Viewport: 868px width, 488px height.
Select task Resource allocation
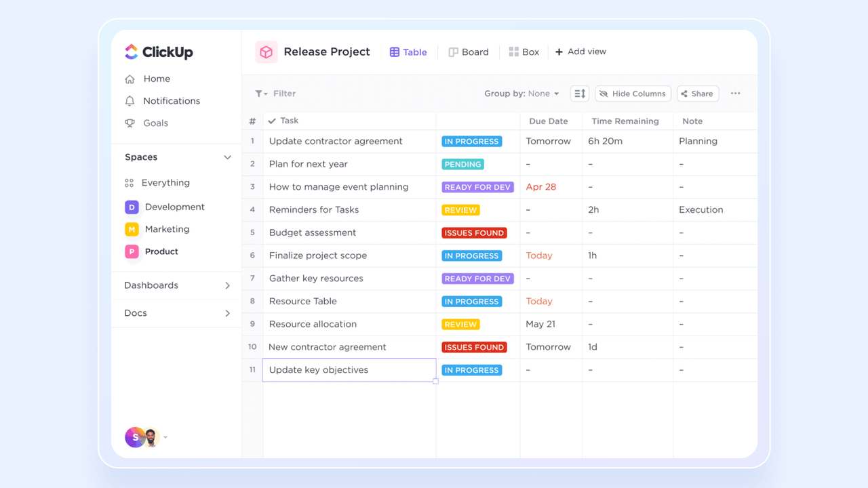pyautogui.click(x=313, y=324)
